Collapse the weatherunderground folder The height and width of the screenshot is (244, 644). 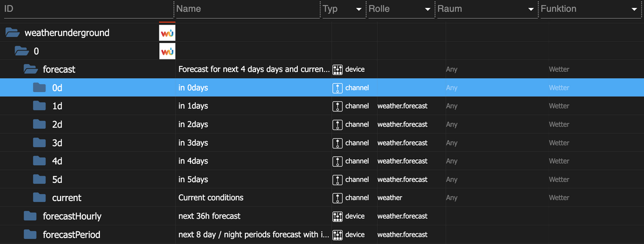[12, 33]
